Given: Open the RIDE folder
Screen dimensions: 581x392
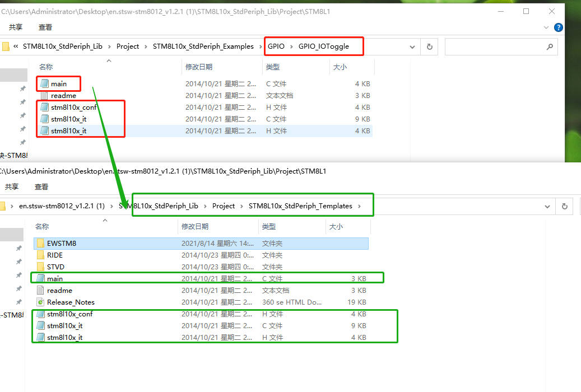Looking at the screenshot, I should pos(53,255).
